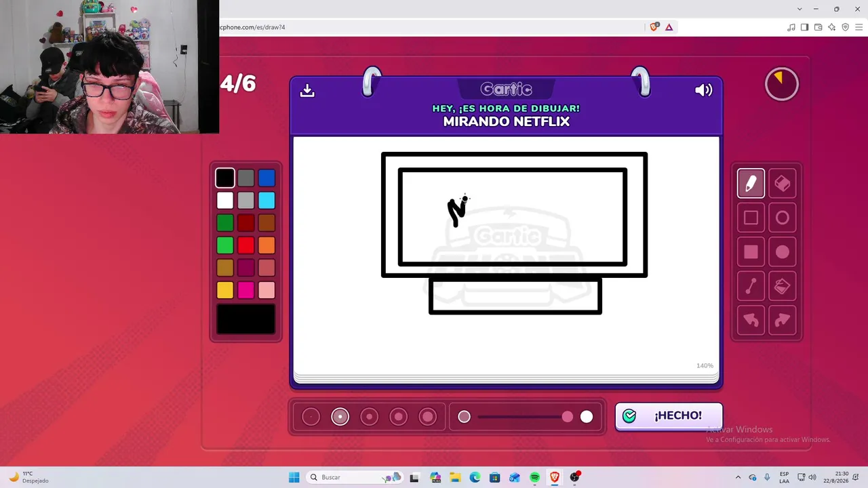Select the pencil drawing tool
The height and width of the screenshot is (488, 868).
pyautogui.click(x=751, y=183)
